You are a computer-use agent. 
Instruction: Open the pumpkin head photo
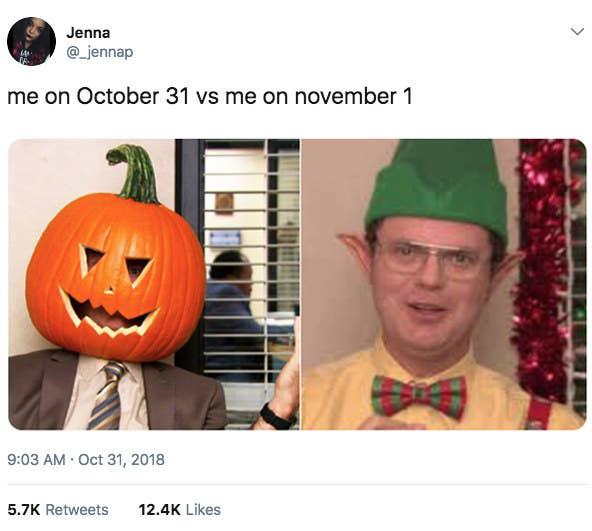tap(154, 284)
